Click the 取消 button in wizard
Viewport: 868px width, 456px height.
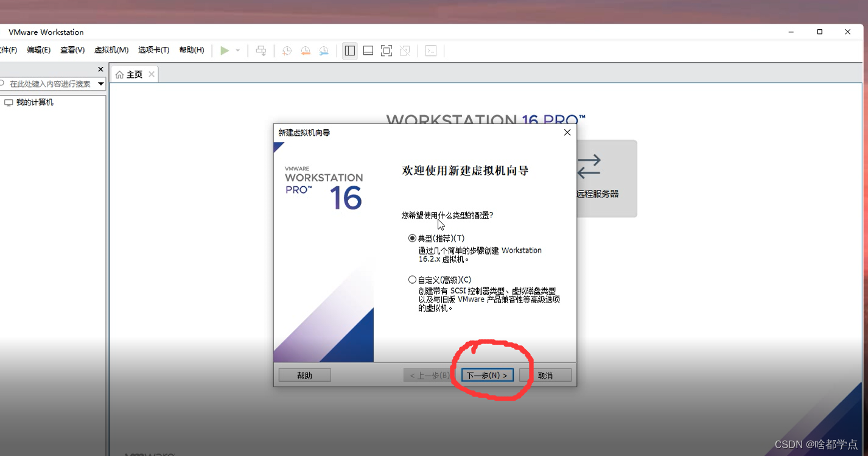545,375
